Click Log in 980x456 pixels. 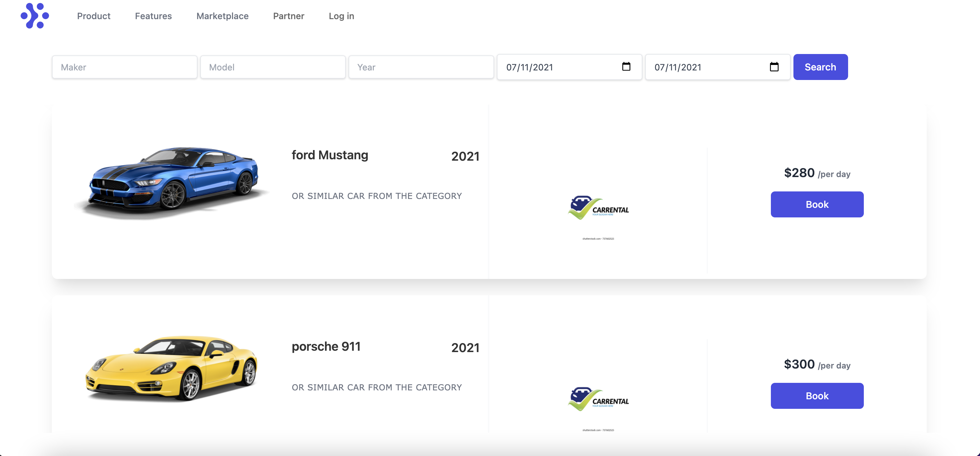(341, 16)
